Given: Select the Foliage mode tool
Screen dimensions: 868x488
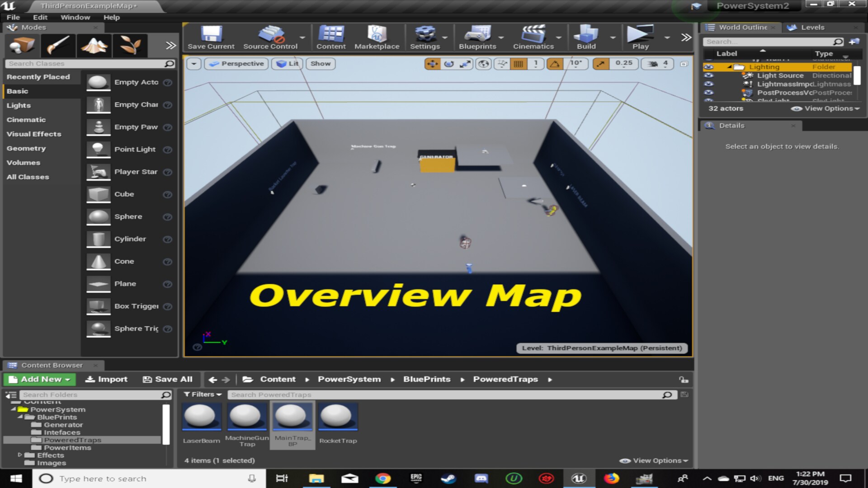Looking at the screenshot, I should coord(130,45).
